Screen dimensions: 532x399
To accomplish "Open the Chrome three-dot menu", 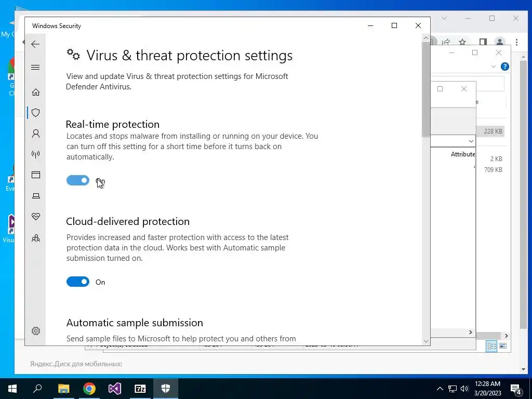I will [x=516, y=42].
